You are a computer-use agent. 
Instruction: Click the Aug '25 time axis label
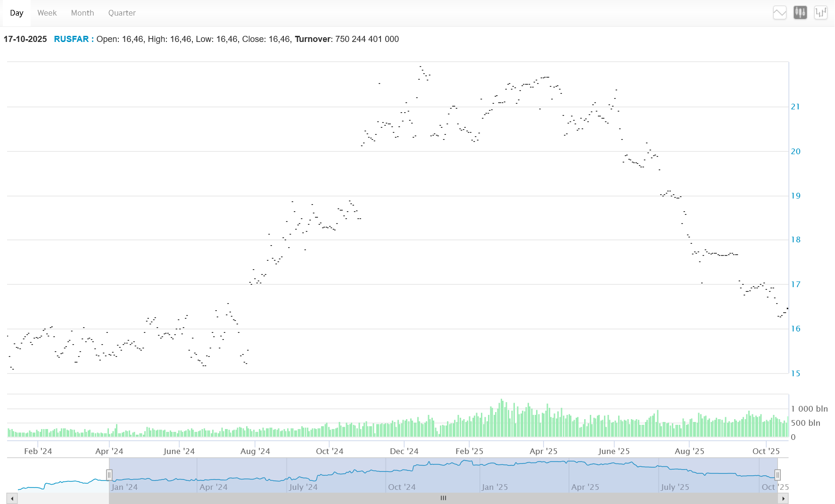coord(689,451)
